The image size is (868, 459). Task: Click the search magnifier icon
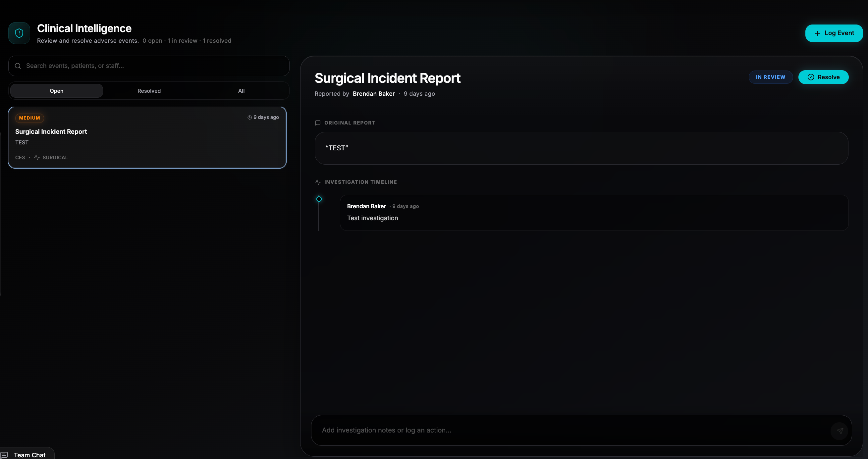[18, 66]
